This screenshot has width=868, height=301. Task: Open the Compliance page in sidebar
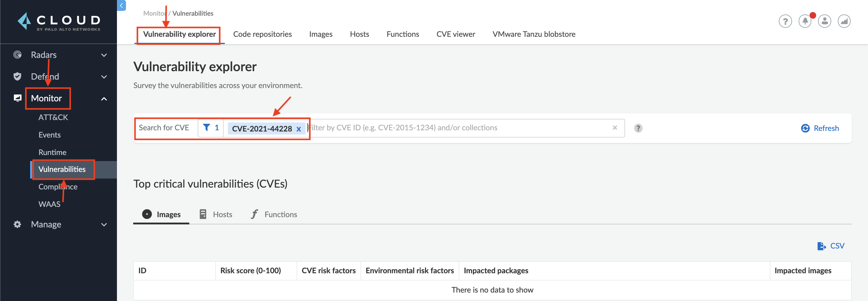coord(58,187)
